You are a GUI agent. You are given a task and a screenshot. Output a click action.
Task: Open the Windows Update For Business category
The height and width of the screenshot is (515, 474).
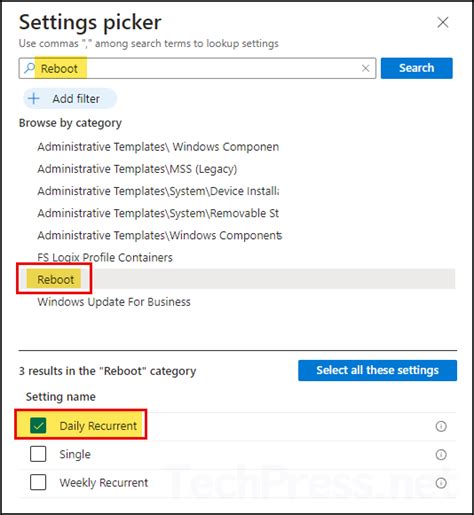(114, 302)
